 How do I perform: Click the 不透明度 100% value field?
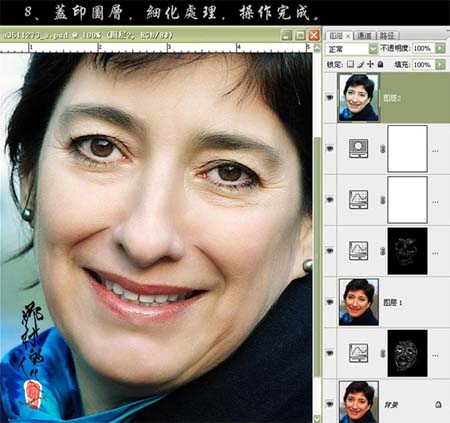[x=423, y=48]
